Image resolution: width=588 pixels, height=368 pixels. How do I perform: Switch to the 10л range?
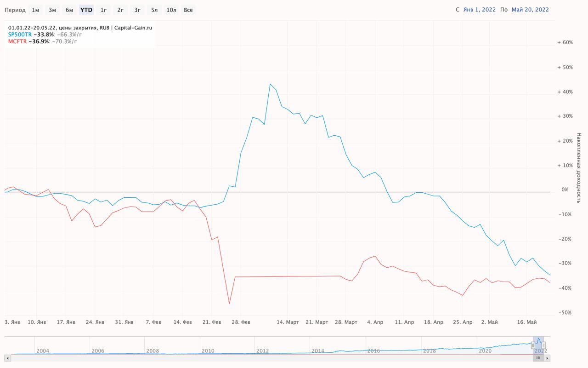coord(171,10)
